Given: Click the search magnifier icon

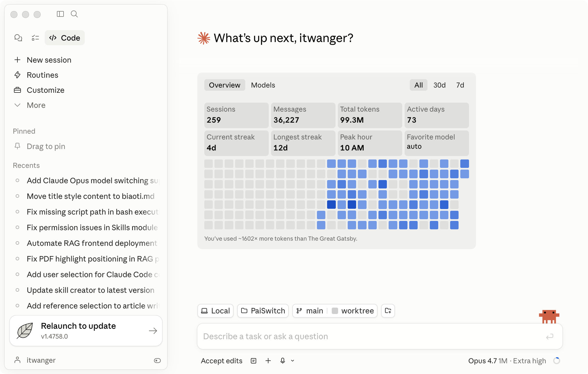Looking at the screenshot, I should (x=74, y=14).
